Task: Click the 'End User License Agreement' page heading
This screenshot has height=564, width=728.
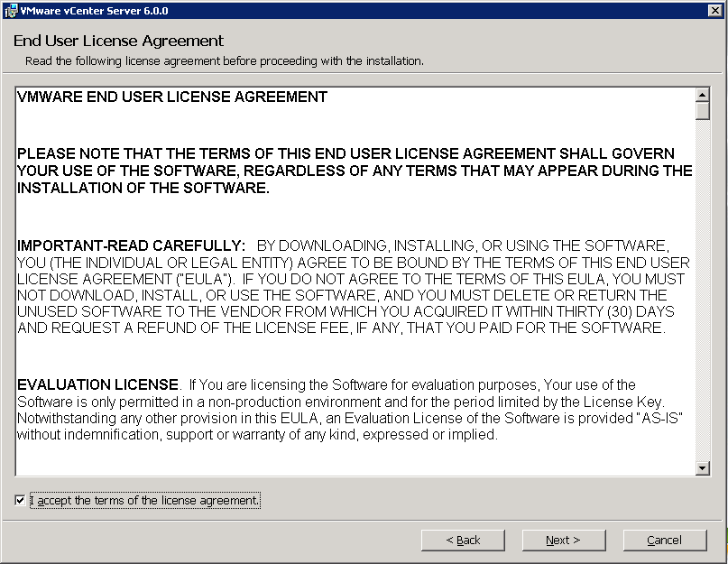Action: pyautogui.click(x=118, y=42)
